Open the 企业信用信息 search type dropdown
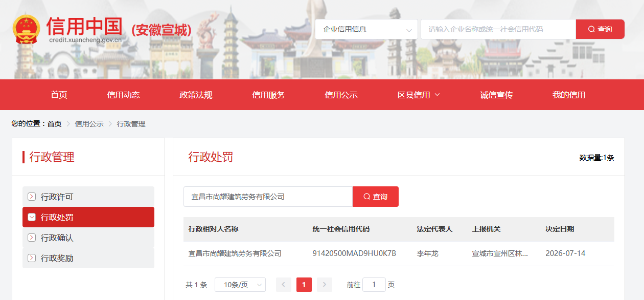The image size is (644, 300). click(366, 29)
